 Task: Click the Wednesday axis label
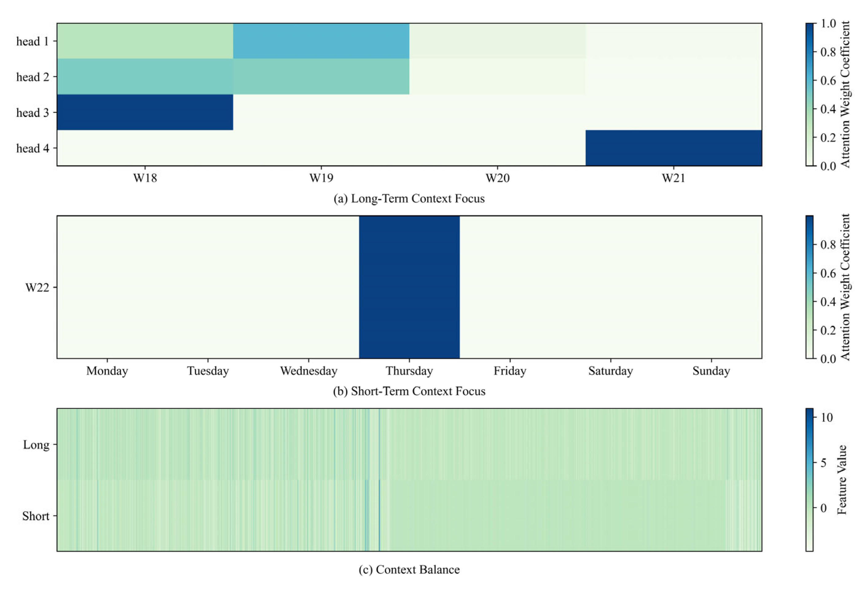(x=308, y=371)
